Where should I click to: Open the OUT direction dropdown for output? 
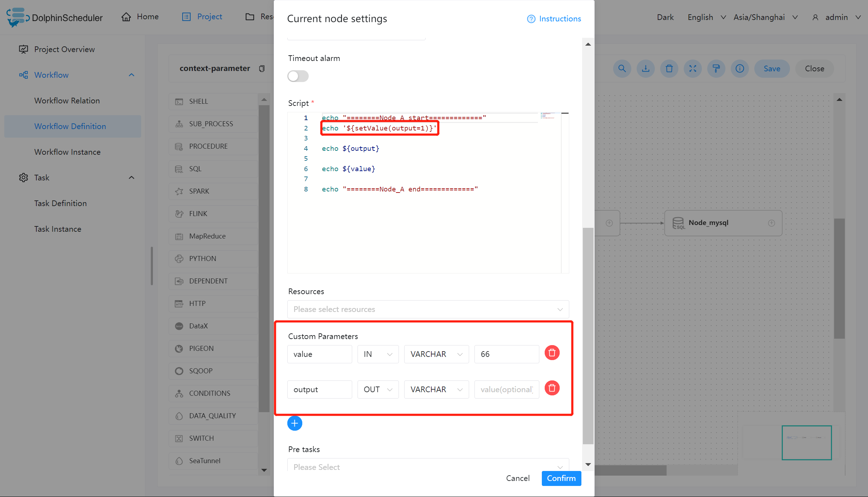378,389
